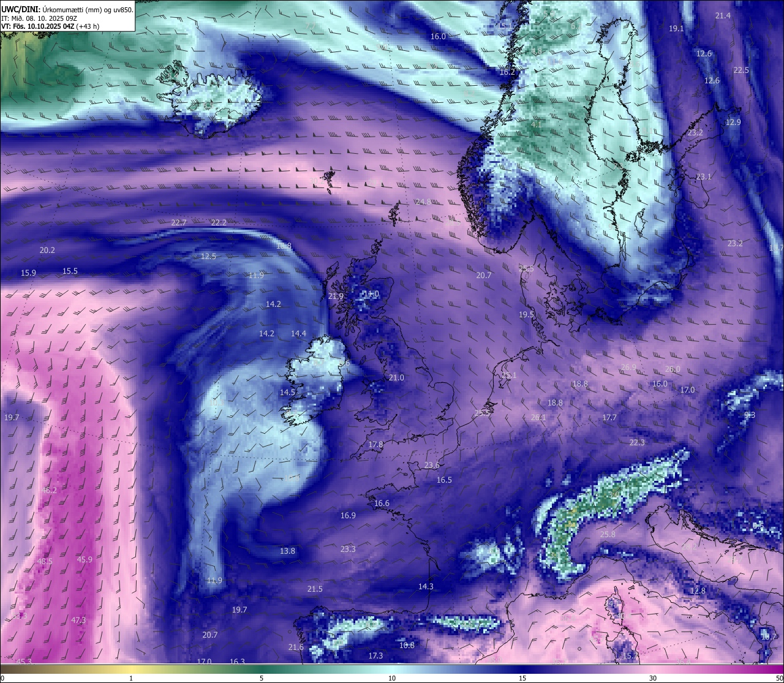Click the map value 19.1 at the top right

pyautogui.click(x=676, y=28)
